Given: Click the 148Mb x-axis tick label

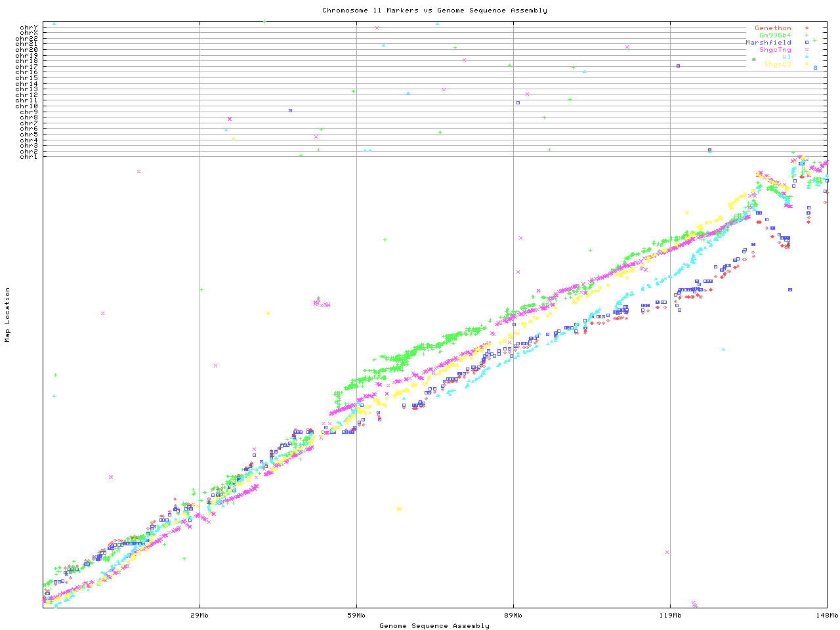Looking at the screenshot, I should [827, 616].
